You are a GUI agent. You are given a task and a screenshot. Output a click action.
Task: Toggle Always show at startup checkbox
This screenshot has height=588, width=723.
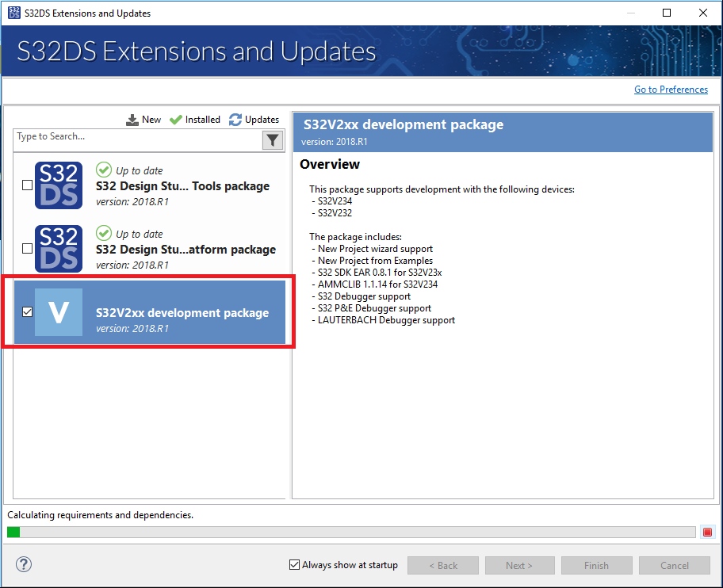[x=294, y=564]
